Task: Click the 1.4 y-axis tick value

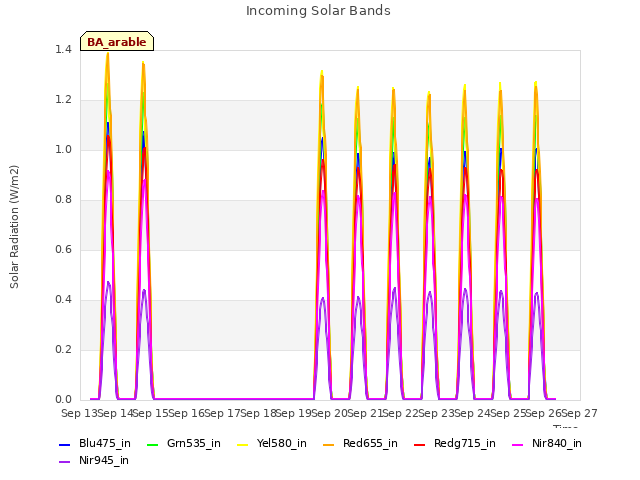Action: point(63,50)
